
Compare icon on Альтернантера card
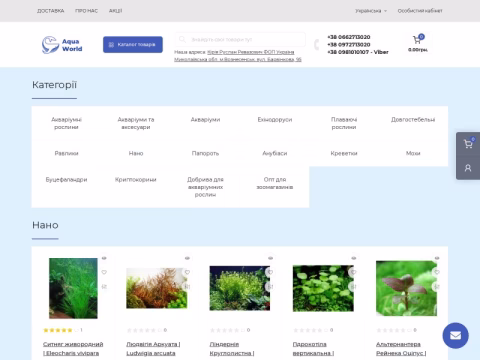[437, 286]
